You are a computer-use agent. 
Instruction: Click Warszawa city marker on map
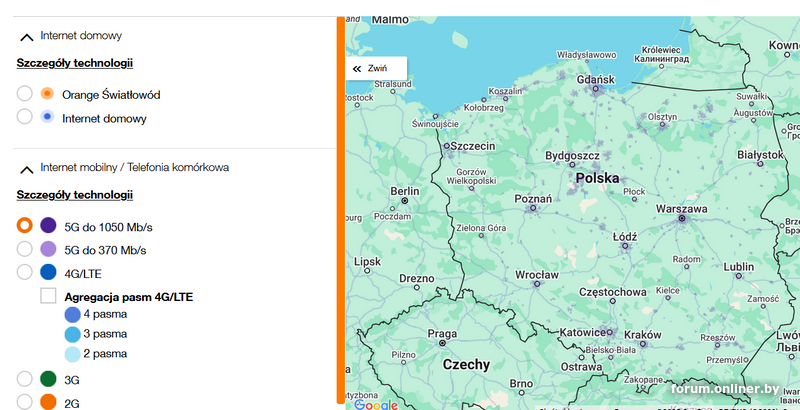(682, 218)
